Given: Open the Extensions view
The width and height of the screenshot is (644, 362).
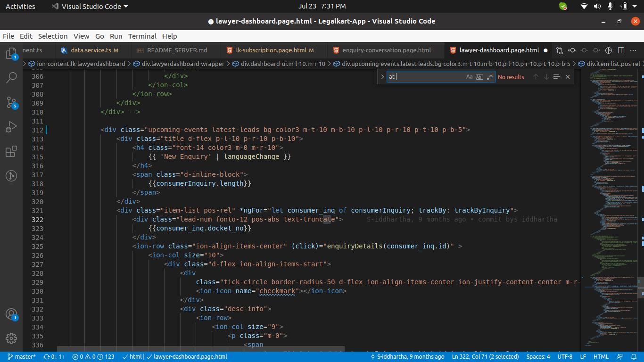Looking at the screenshot, I should pos(11,151).
